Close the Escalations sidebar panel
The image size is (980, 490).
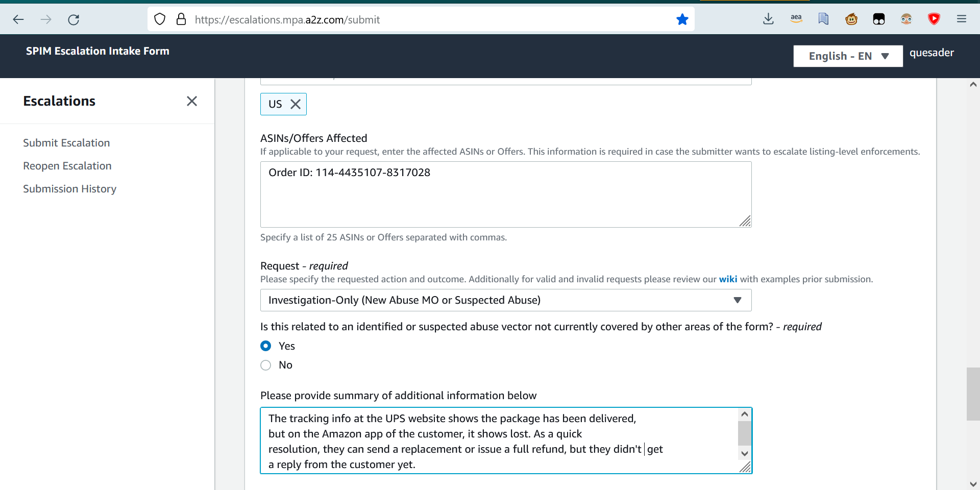coord(192,101)
